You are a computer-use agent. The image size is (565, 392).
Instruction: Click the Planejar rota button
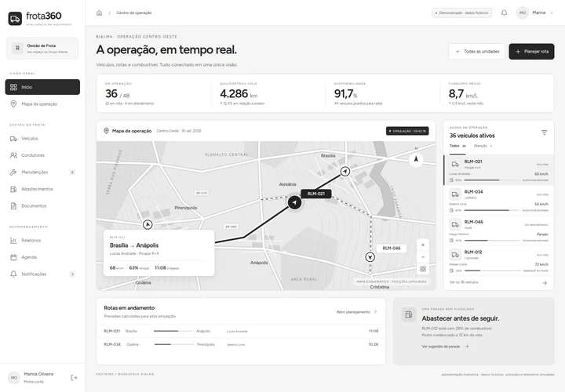pos(531,52)
